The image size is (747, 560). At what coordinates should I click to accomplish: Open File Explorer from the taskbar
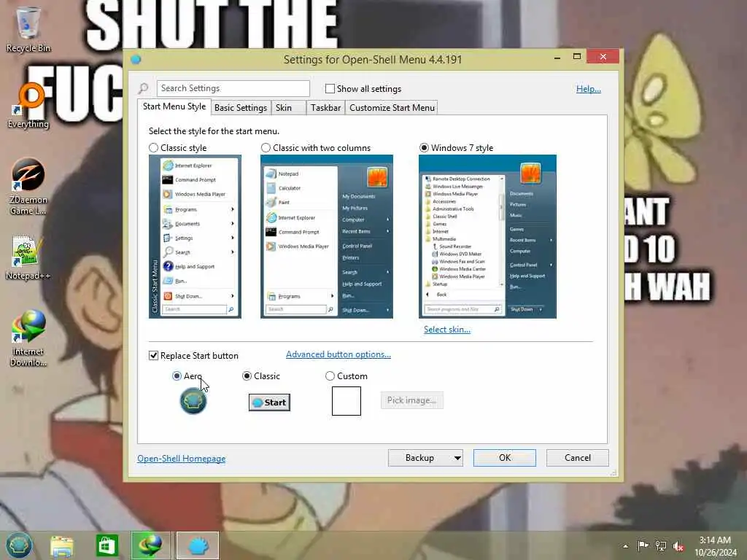point(62,545)
